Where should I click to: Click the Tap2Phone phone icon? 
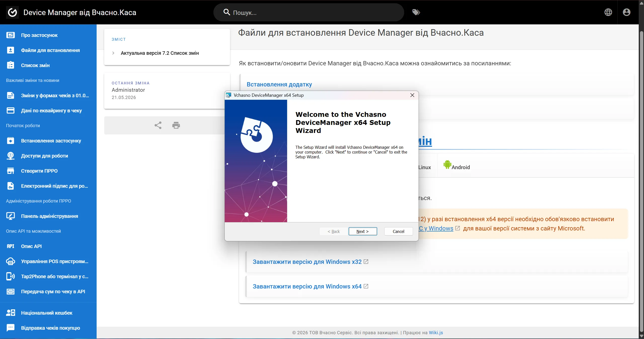pyautogui.click(x=11, y=276)
